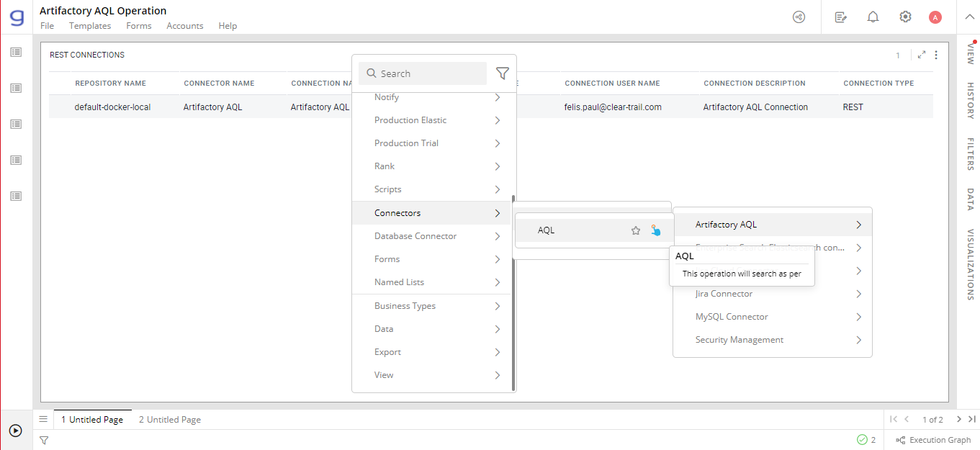Switch to the '2 Untitled Page' tab
The image size is (980, 450).
(x=170, y=419)
